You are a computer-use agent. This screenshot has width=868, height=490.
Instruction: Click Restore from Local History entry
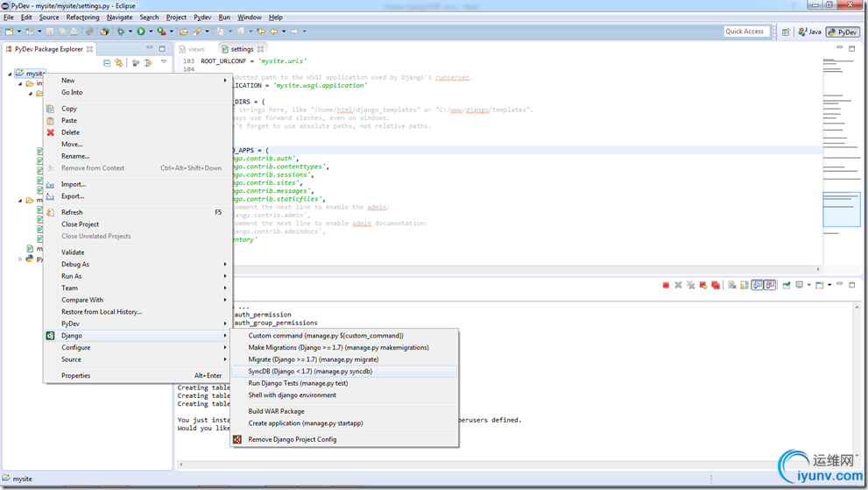(138, 311)
